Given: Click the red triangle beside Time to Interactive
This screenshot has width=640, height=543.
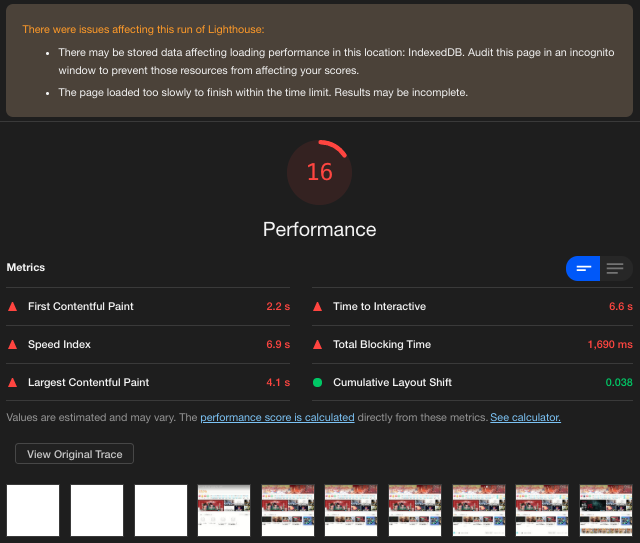Looking at the screenshot, I should point(318,307).
